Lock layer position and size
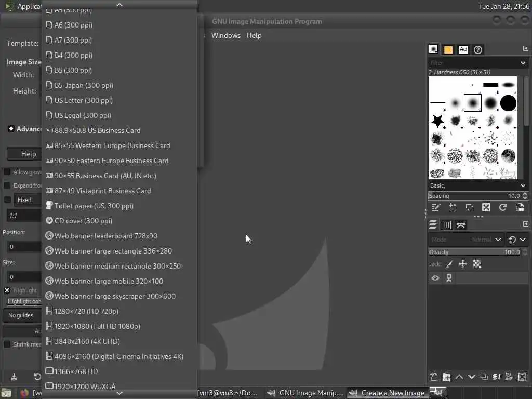Image resolution: width=532 pixels, height=399 pixels. pos(463,264)
